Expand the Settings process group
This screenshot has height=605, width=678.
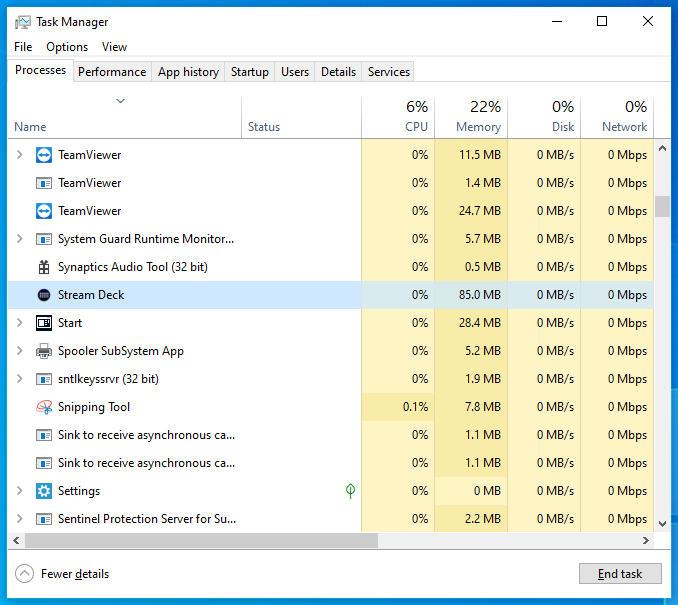[19, 491]
